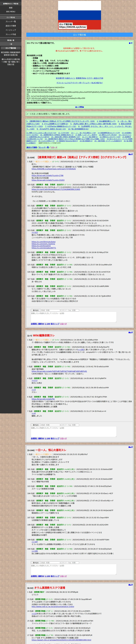Open ゲストルームフロア(ウツケー枠) link
The image size is (136, 644).
coord(69,83)
